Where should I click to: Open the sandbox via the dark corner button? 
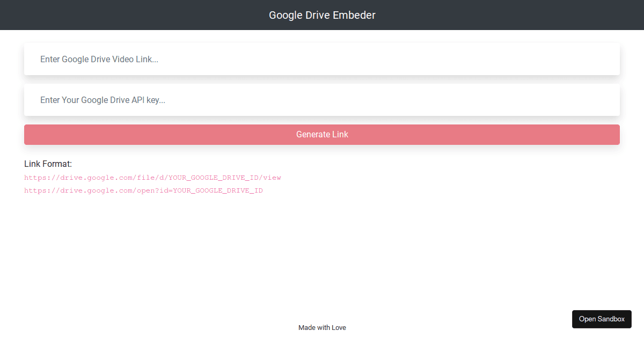pyautogui.click(x=602, y=319)
